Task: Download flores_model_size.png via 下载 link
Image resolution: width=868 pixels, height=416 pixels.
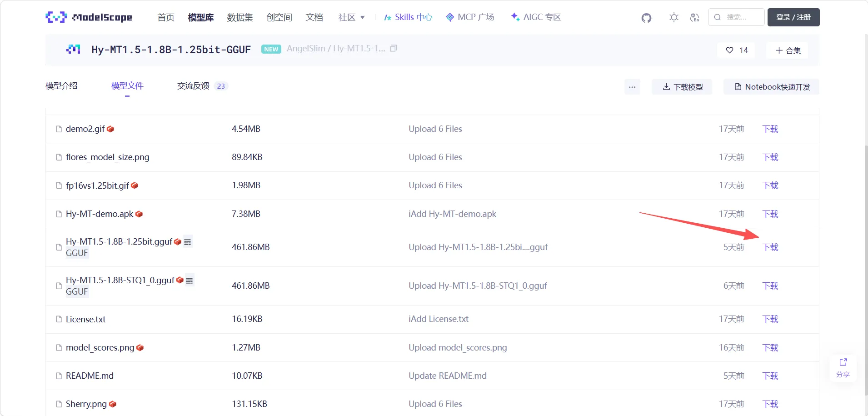Action: (770, 157)
